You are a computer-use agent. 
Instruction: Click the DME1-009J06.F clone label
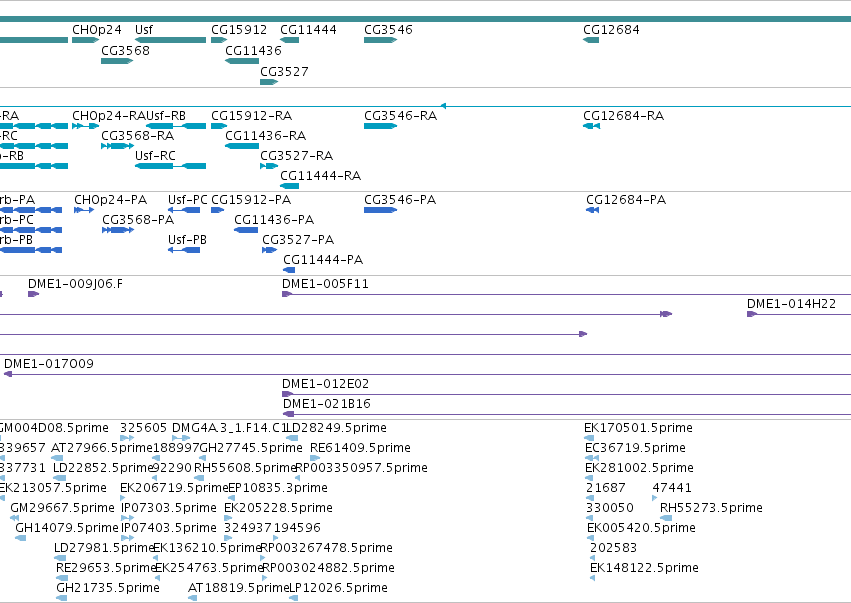(75, 284)
